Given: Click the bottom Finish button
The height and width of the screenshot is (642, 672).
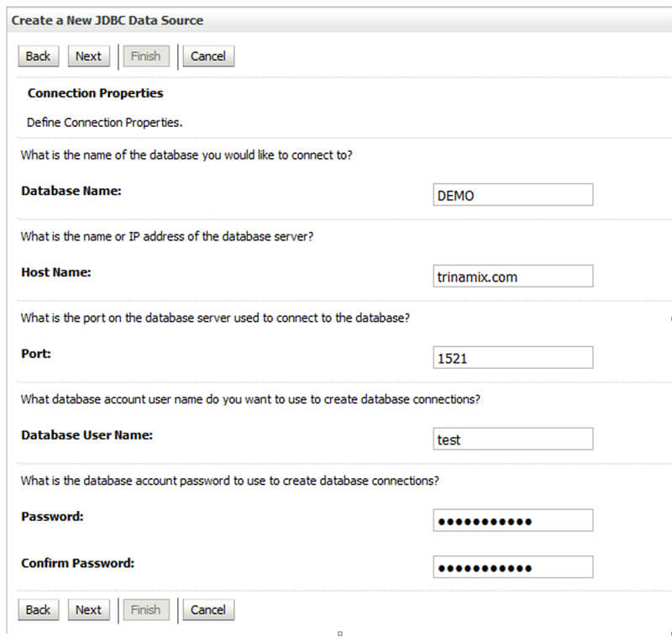Looking at the screenshot, I should (145, 610).
